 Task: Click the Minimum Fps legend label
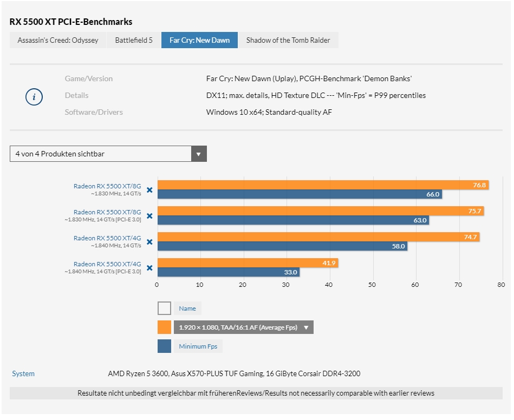click(198, 346)
